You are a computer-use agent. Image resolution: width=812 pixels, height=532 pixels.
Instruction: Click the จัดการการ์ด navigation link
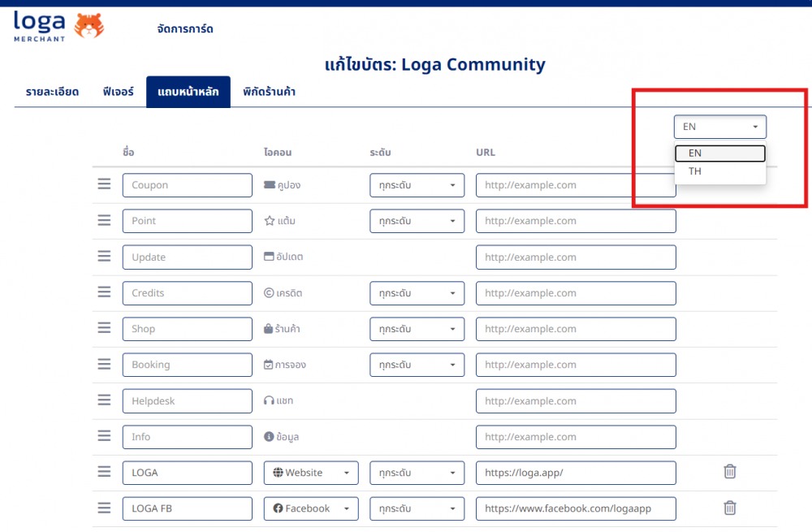[185, 29]
